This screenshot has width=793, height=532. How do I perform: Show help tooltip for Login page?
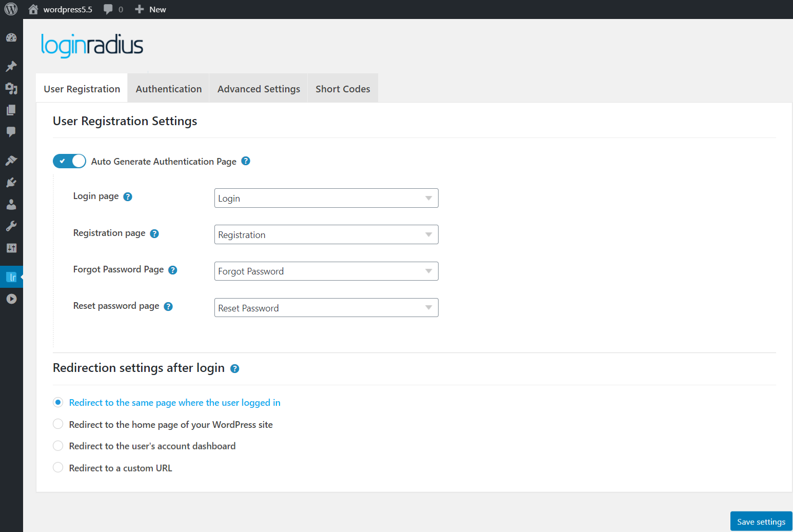tap(128, 196)
